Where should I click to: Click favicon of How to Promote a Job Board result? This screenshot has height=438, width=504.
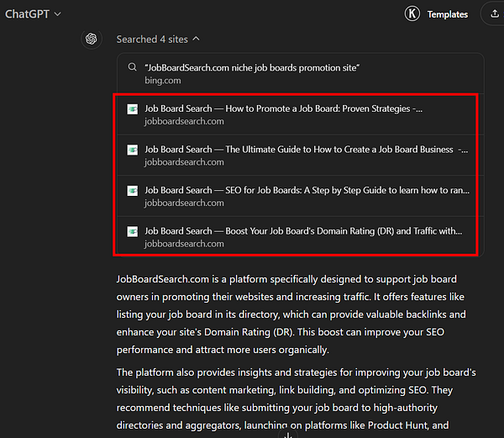(x=132, y=109)
